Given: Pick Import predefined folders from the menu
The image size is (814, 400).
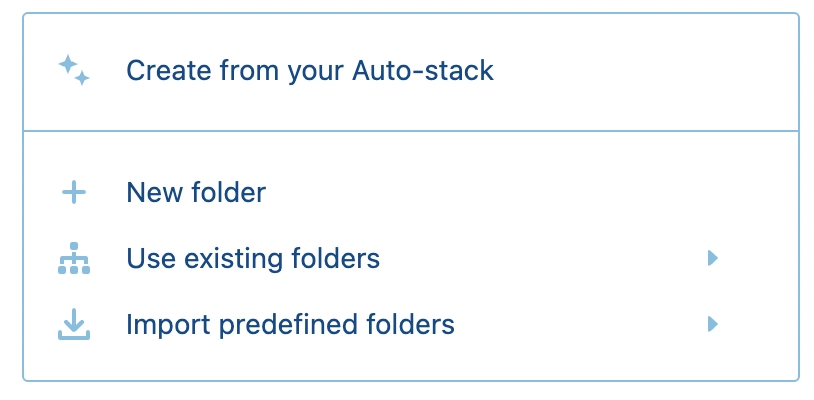Looking at the screenshot, I should (x=290, y=324).
